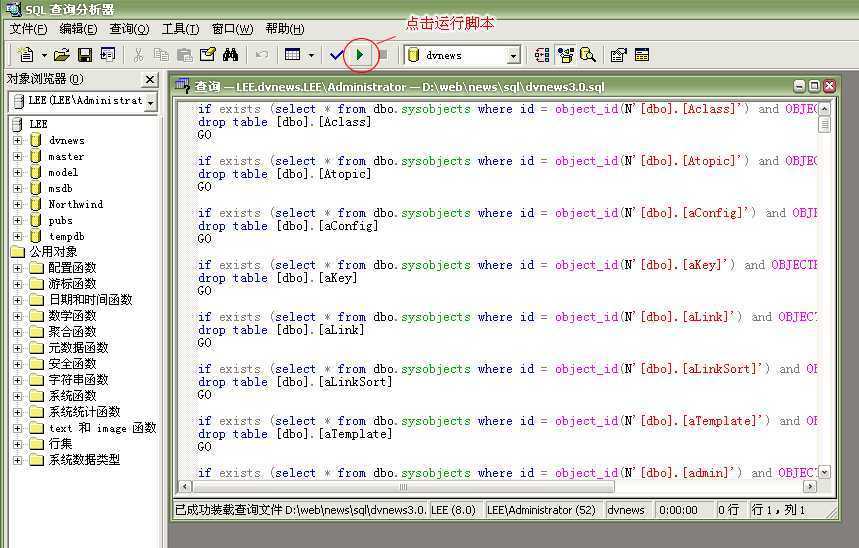Click the Cut scissors icon
The height and width of the screenshot is (548, 859).
tap(138, 55)
